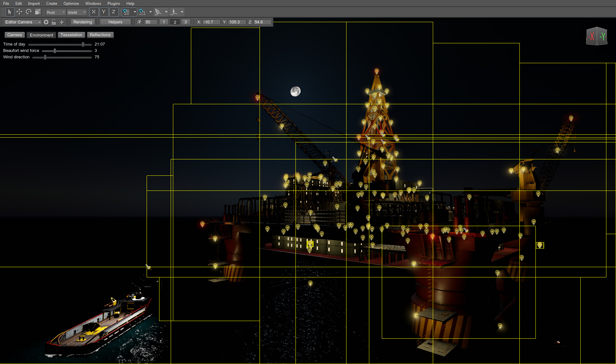The image size is (616, 364).
Task: Click the Z coordinate field
Action: [x=262, y=22]
